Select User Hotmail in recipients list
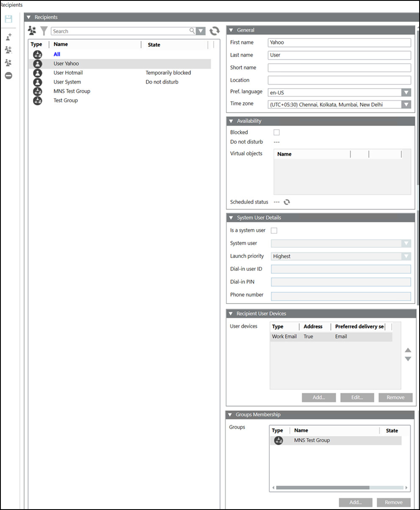The width and height of the screenshot is (420, 510). click(x=68, y=73)
